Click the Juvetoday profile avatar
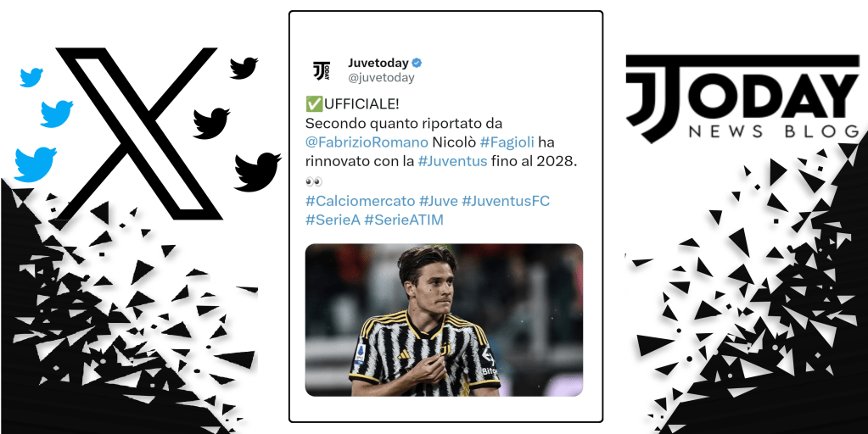Screen dimensions: 868x434 [x=322, y=70]
